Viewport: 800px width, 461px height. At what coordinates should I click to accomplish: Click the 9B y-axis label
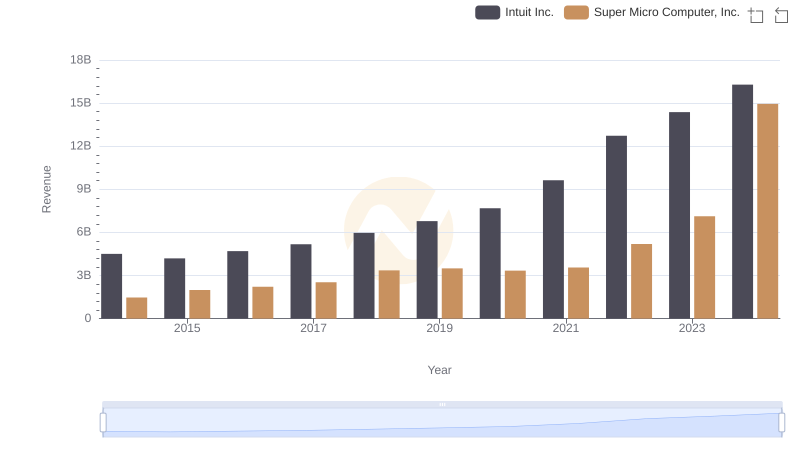click(x=84, y=189)
